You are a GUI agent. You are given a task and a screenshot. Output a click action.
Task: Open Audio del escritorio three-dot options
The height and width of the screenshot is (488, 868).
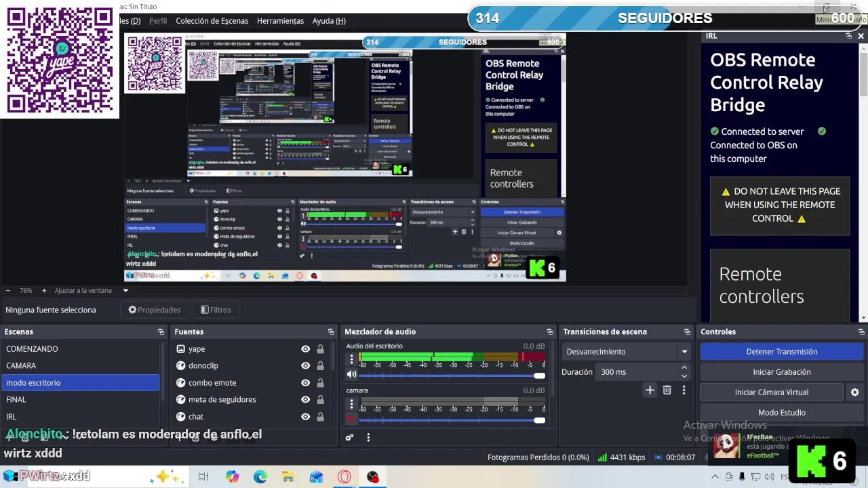tap(351, 359)
